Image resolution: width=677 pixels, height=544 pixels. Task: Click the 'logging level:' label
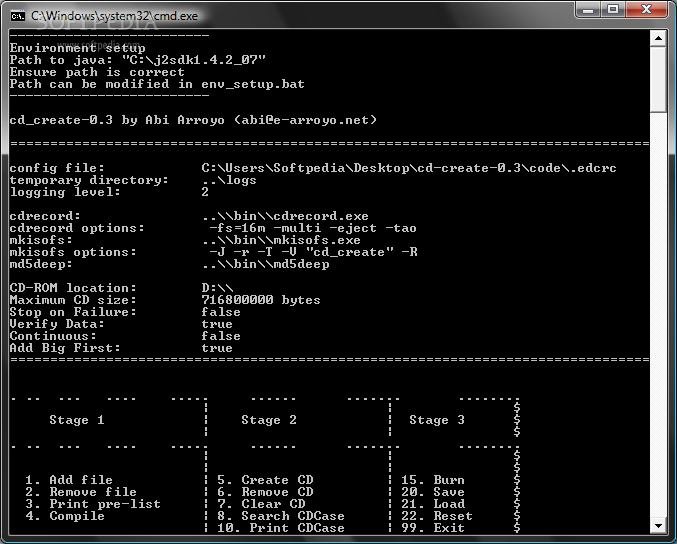(65, 192)
